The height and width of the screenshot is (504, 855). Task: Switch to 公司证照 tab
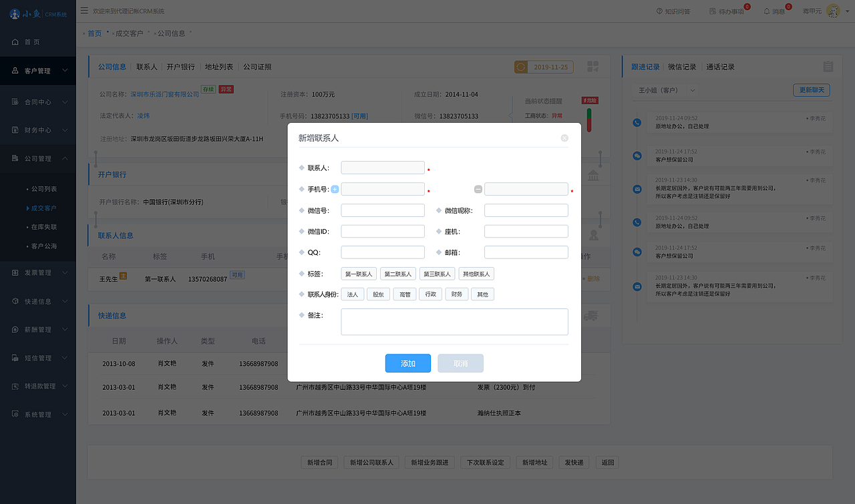[257, 67]
